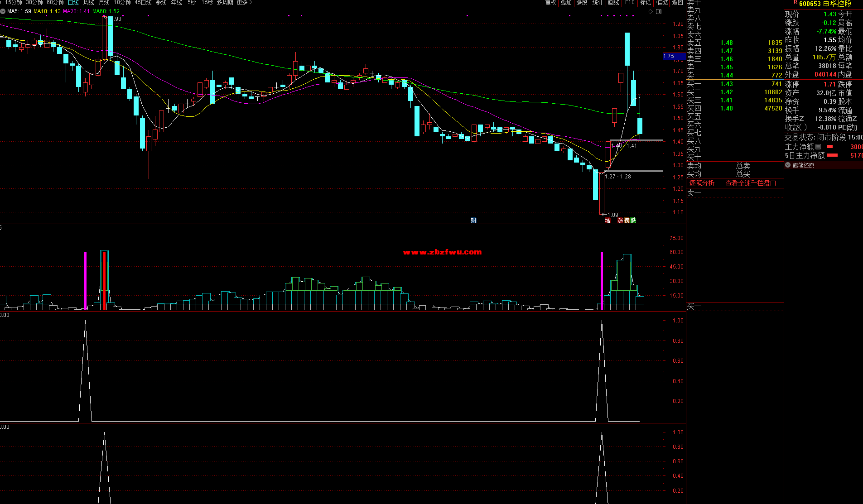This screenshot has height=504, width=863.
Task: Click the 统计 statistics button
Action: [x=598, y=3]
